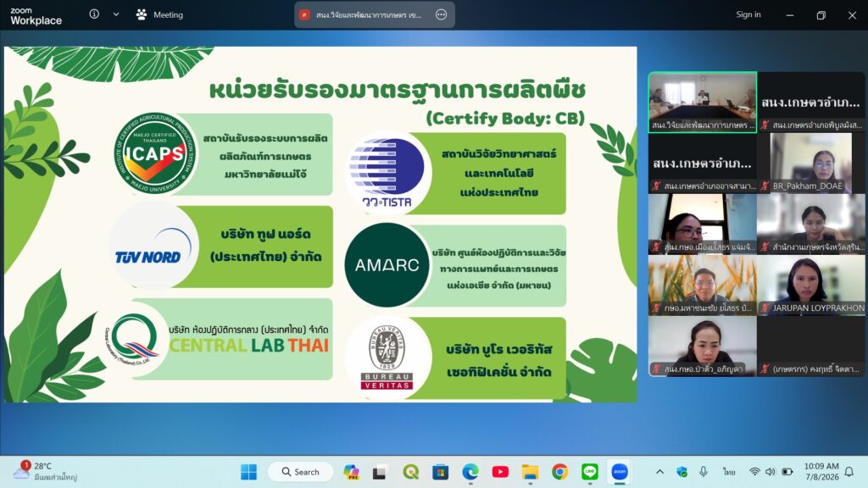Open the Wi-Fi network tray icon
This screenshot has height=488, width=868.
(754, 472)
